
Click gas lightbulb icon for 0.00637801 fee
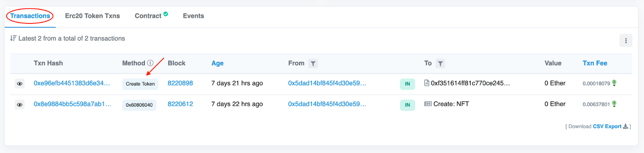click(614, 104)
